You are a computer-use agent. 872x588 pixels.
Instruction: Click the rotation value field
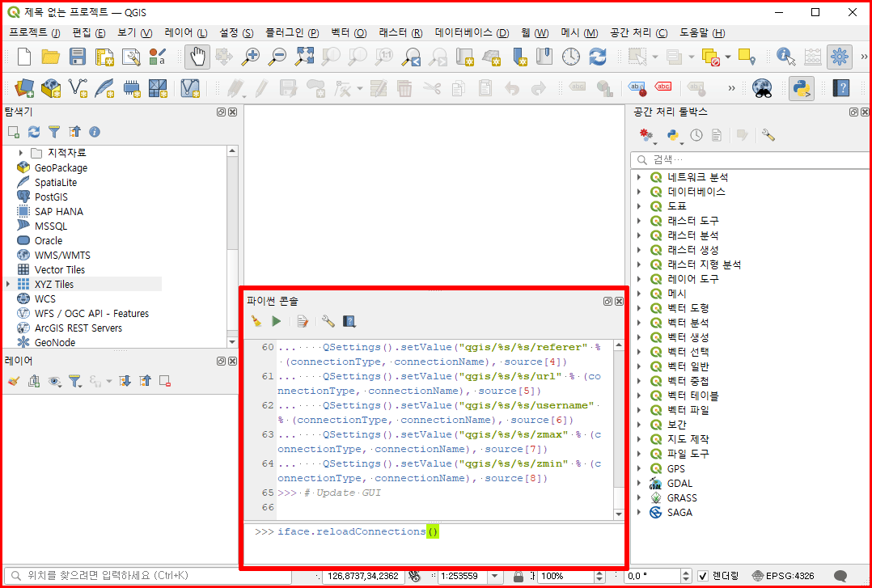tap(652, 576)
